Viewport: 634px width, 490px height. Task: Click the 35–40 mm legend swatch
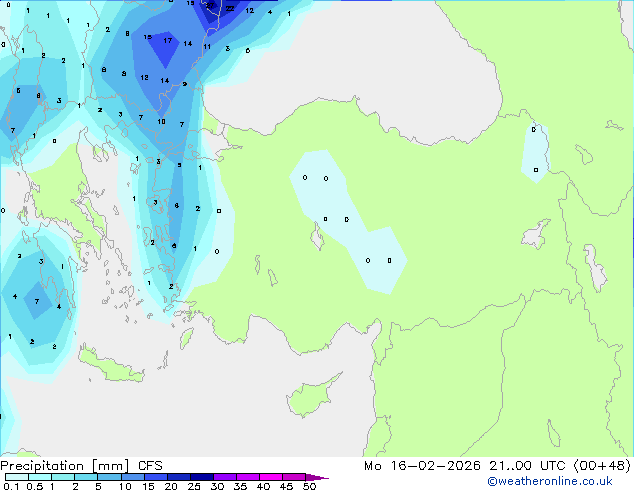tap(248, 477)
